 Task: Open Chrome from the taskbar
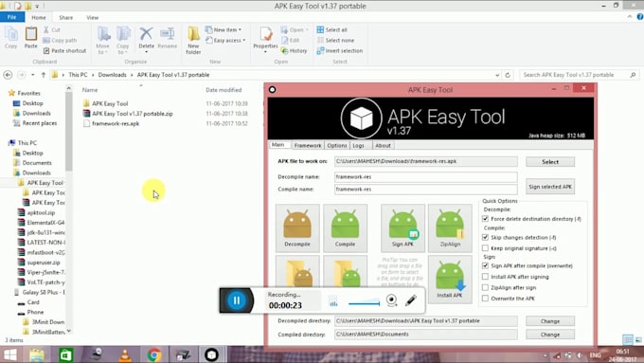(154, 354)
